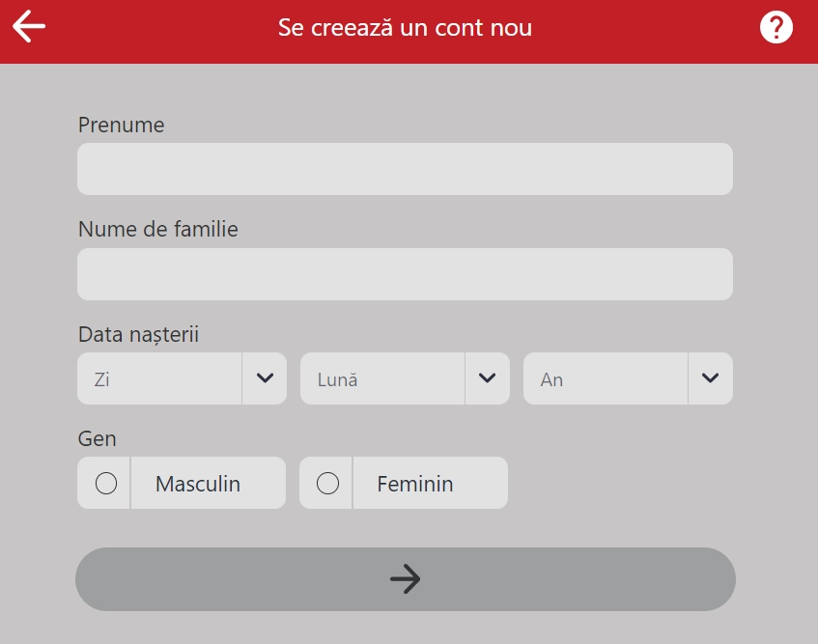This screenshot has width=818, height=644.
Task: Open the An year dropdown
Action: point(606,378)
